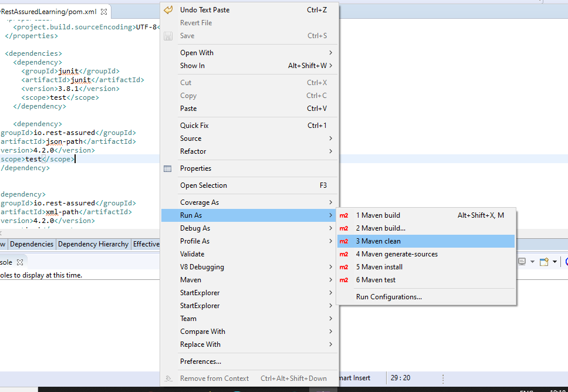Select Open Selection menu entry

point(249,185)
